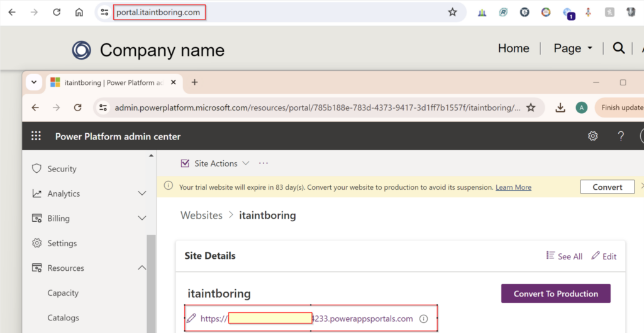Click See All in Site Details
The image size is (644, 333).
(564, 256)
